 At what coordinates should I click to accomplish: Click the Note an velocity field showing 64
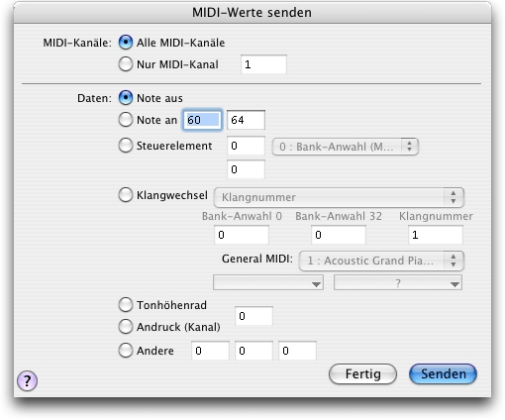[x=246, y=120]
